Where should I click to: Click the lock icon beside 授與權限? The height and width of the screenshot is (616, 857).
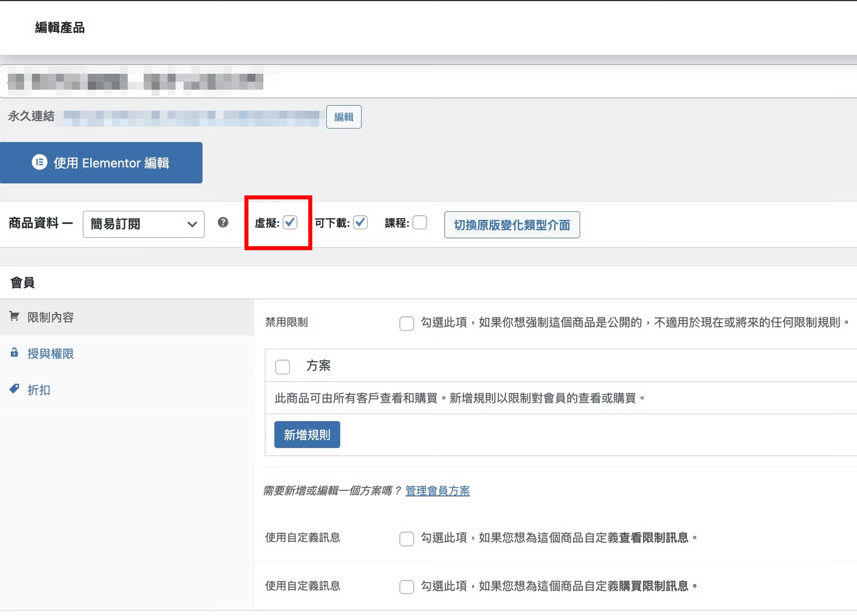click(x=14, y=353)
